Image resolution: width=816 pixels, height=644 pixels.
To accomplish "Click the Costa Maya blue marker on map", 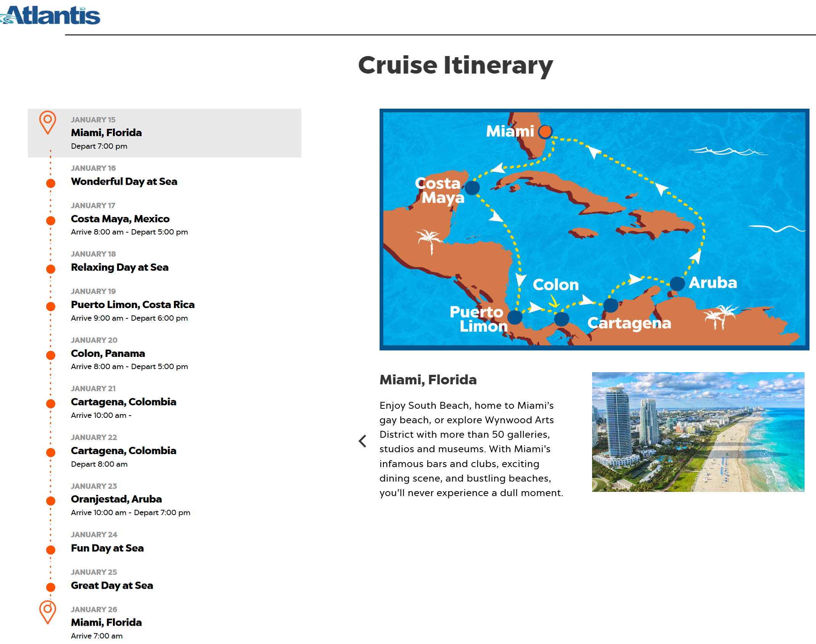I will [472, 188].
